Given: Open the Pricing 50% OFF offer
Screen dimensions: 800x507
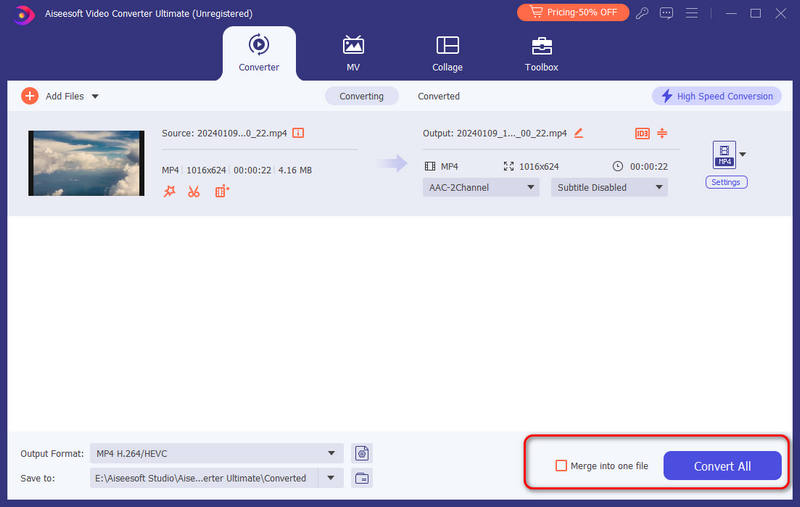Looking at the screenshot, I should tap(572, 12).
